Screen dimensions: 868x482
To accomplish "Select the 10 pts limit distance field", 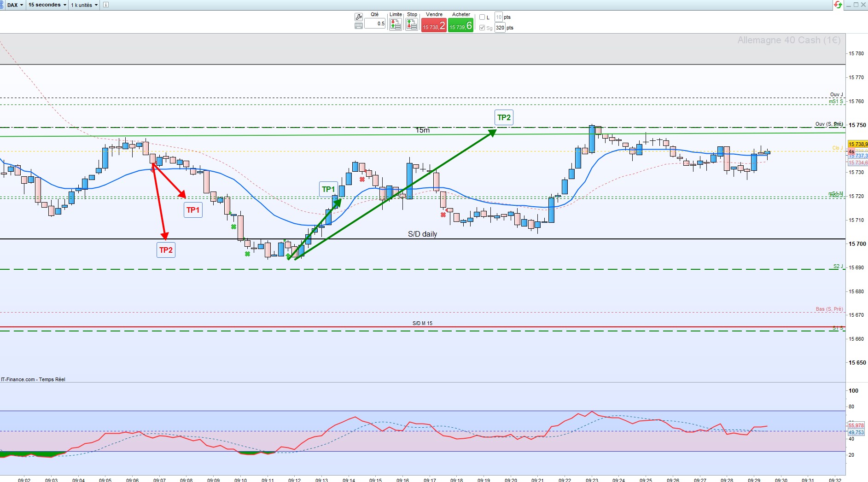I will pos(499,17).
